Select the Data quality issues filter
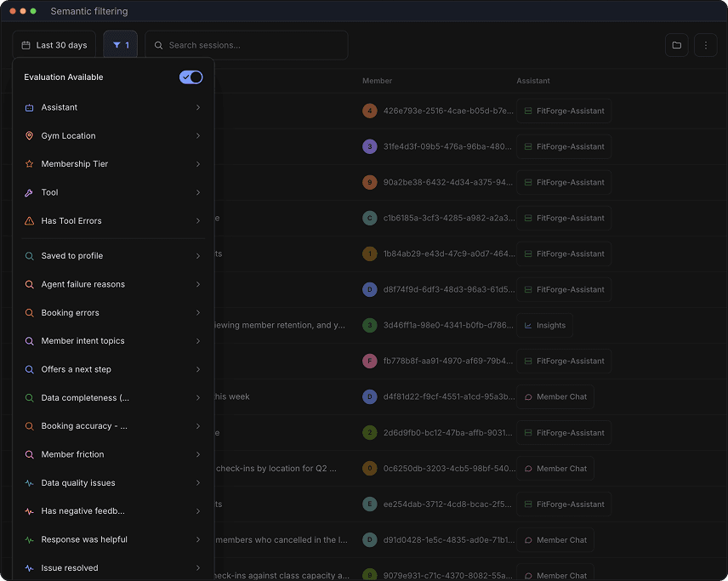Screen dimensions: 728x581 click(113, 483)
